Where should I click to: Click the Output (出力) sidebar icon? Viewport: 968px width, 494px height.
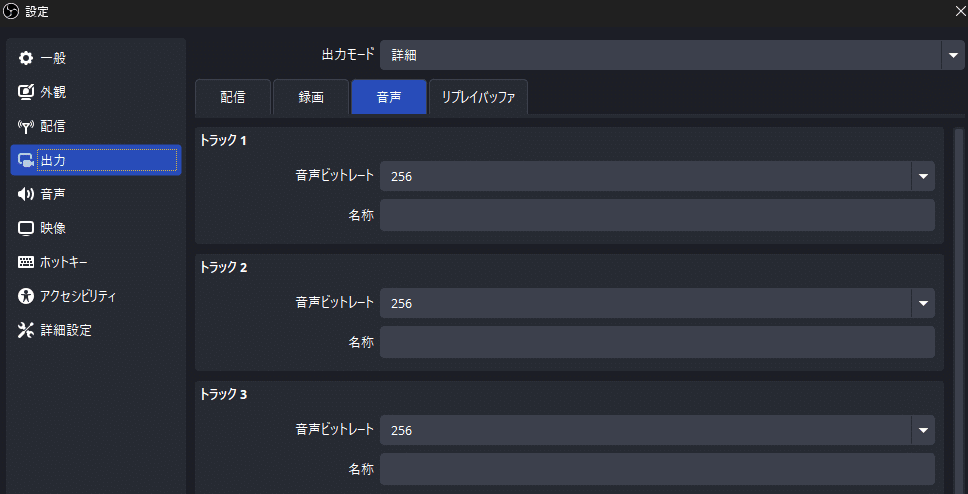pyautogui.click(x=26, y=160)
